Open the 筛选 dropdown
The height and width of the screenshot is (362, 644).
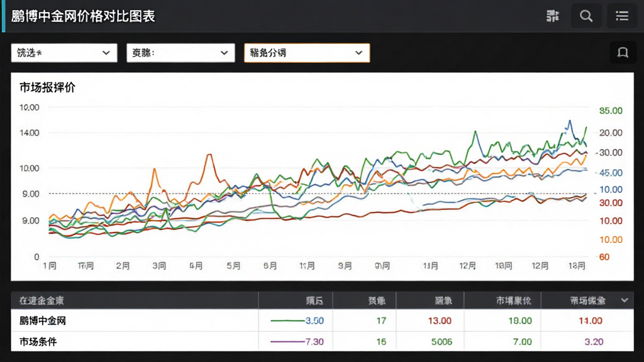point(64,53)
